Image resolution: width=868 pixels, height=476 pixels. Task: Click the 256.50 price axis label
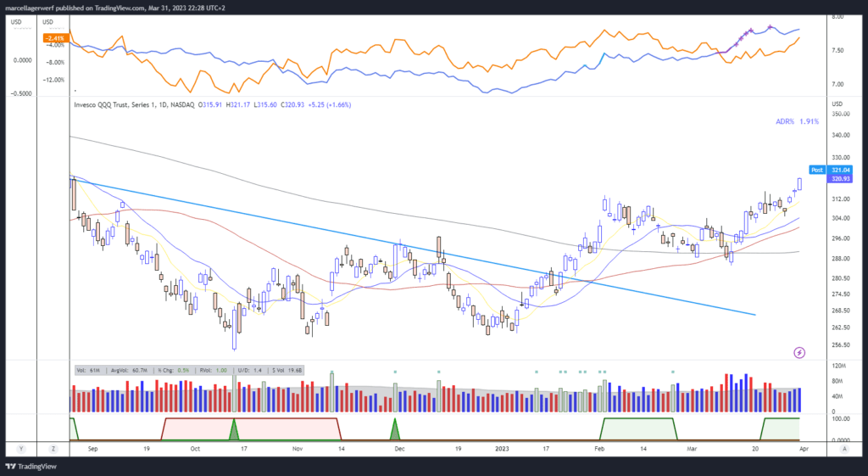pyautogui.click(x=840, y=345)
